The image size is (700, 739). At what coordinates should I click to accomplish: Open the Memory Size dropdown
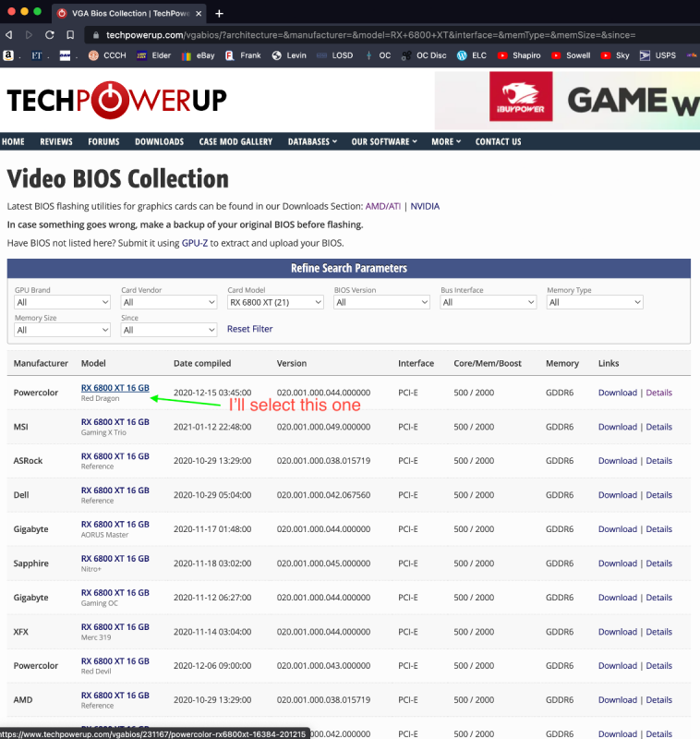pyautogui.click(x=62, y=330)
